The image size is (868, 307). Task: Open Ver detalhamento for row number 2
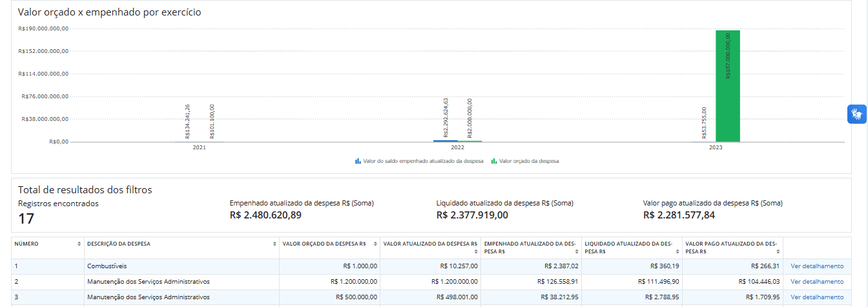coord(817,282)
